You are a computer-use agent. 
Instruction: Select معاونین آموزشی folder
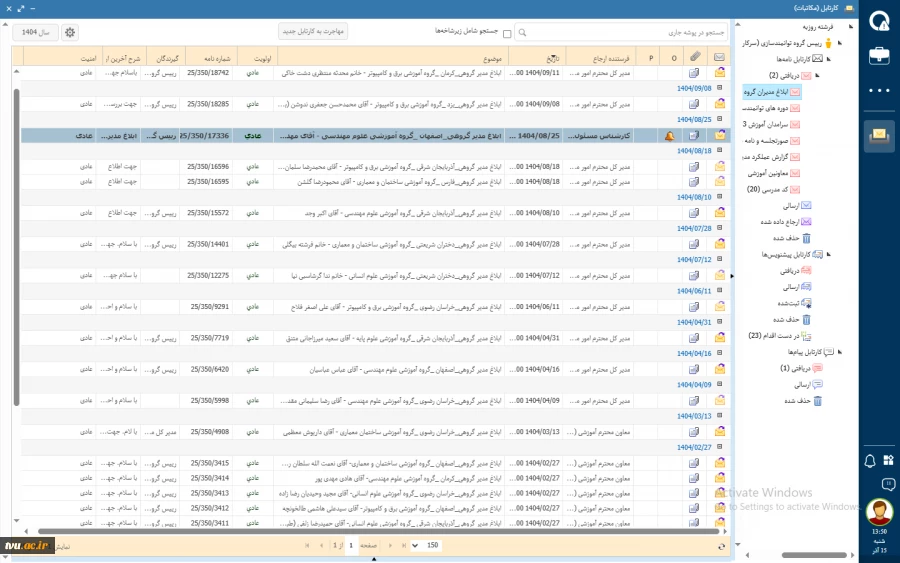click(x=774, y=173)
